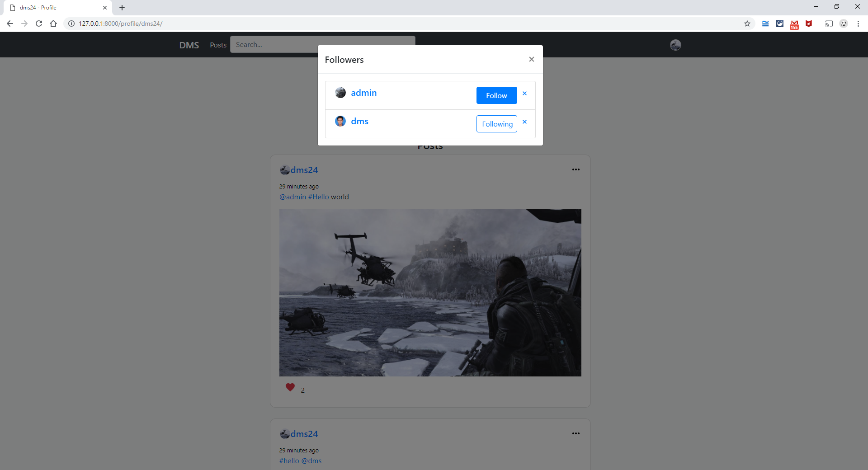Open the Posts navigation item

pos(218,45)
